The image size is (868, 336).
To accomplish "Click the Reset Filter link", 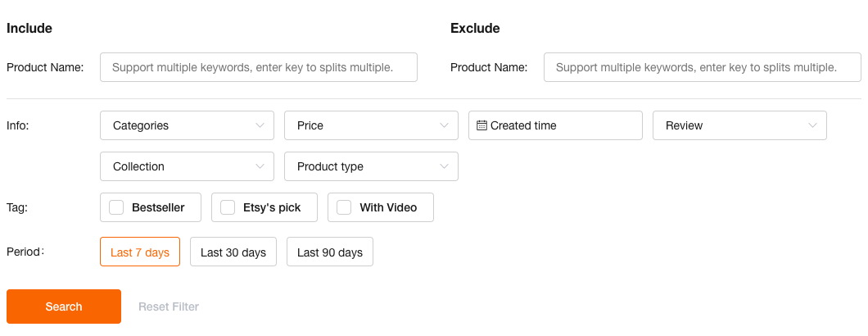I will tap(169, 306).
